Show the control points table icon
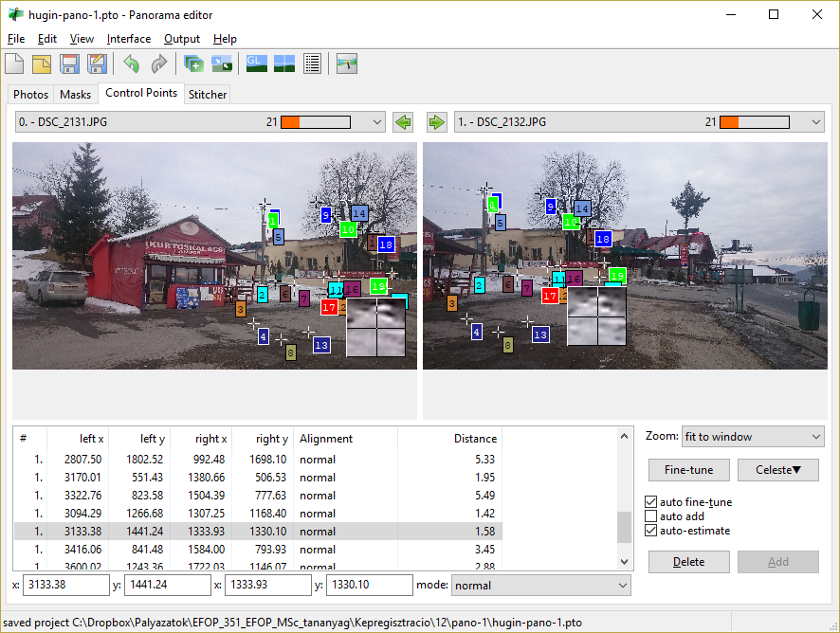 [x=312, y=64]
